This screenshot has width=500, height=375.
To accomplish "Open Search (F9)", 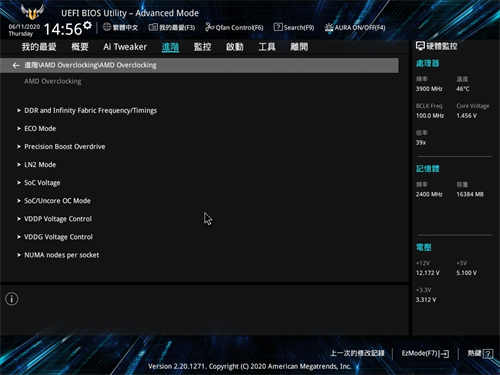I will [x=294, y=27].
